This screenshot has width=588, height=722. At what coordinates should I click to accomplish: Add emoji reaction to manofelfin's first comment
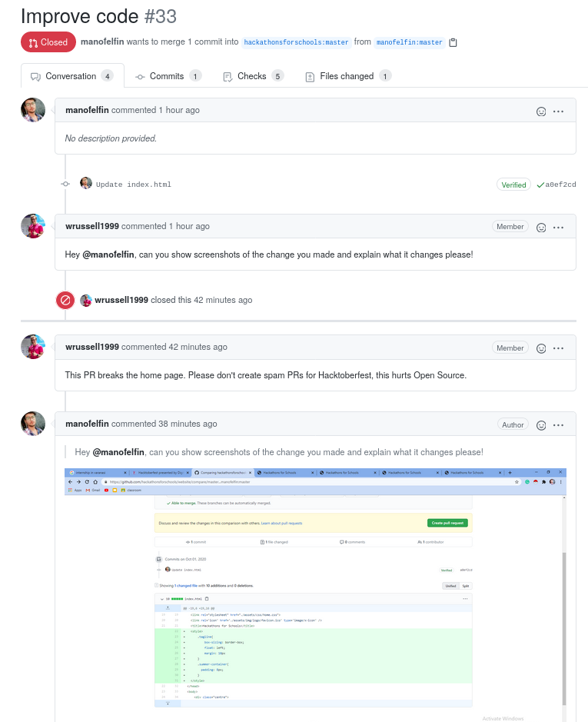[x=541, y=111]
